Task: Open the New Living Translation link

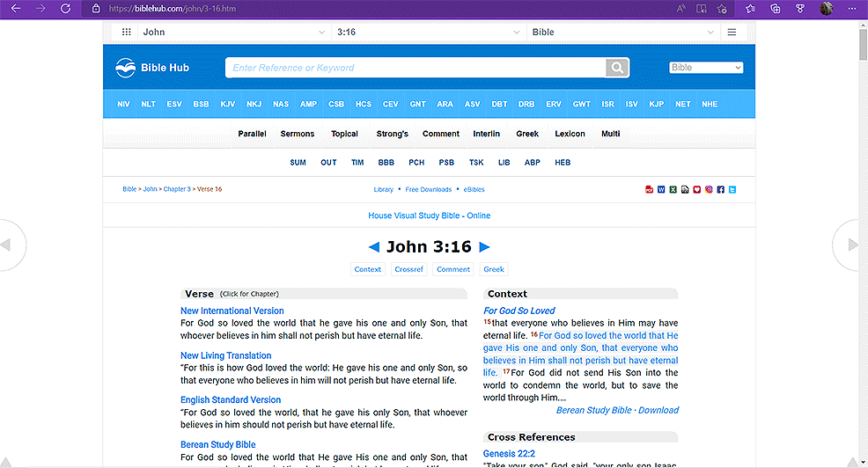Action: coord(226,355)
